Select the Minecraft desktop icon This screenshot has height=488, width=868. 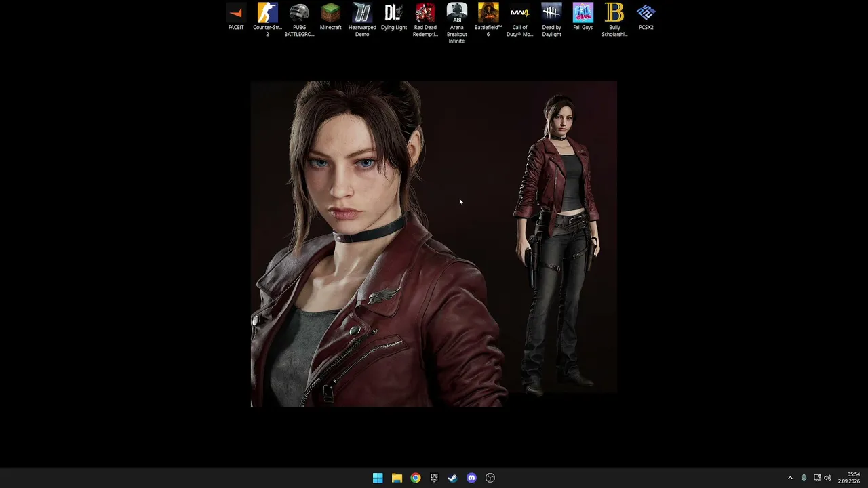coord(331,17)
